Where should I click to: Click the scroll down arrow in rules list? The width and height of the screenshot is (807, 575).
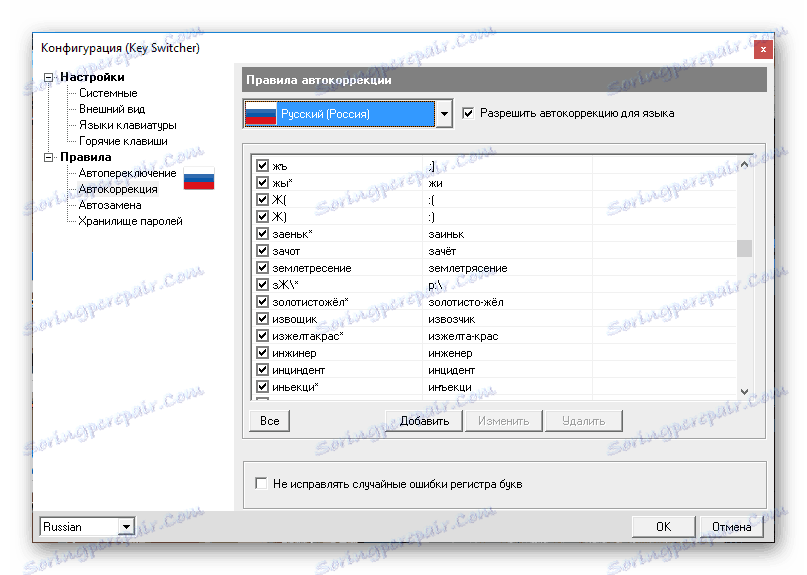[x=744, y=392]
